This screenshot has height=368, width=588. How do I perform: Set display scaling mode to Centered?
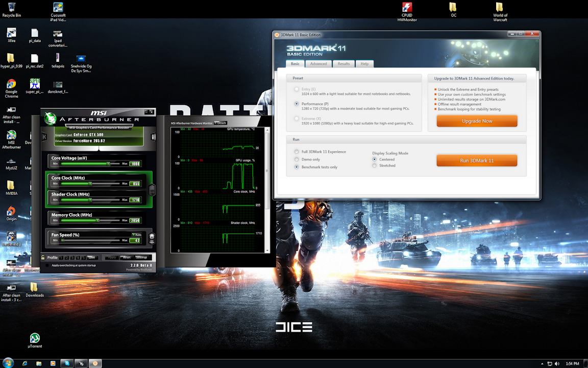point(374,159)
